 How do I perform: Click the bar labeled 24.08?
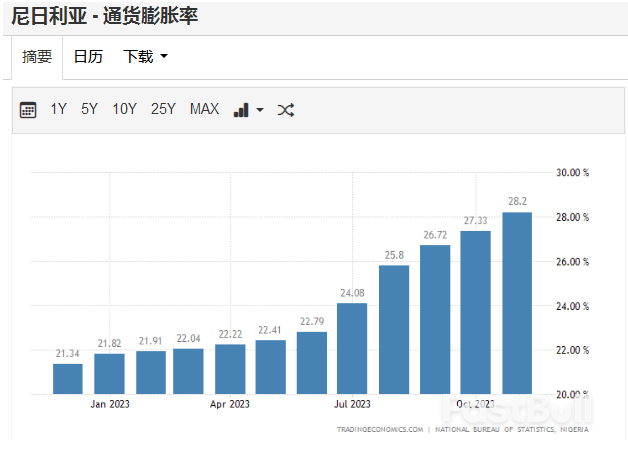pyautogui.click(x=352, y=348)
